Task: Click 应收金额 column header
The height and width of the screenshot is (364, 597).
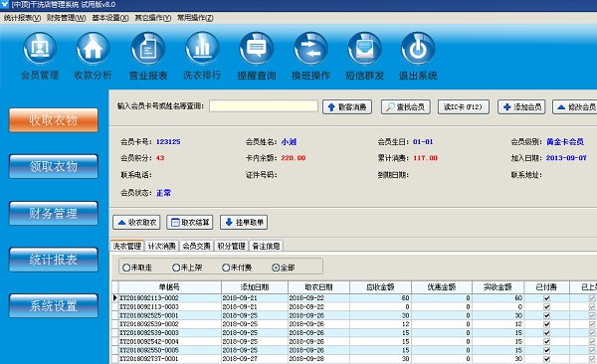Action: click(380, 287)
